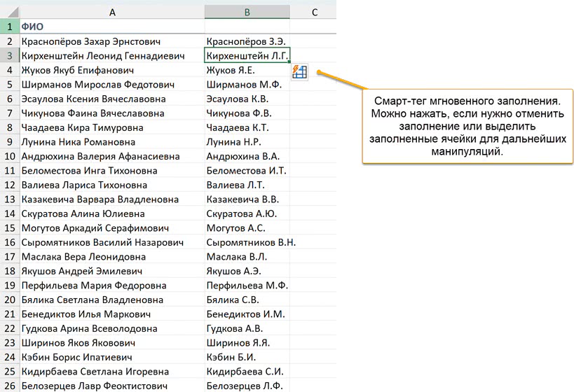574x392 pixels.
Task: Select column B header
Action: [247, 12]
